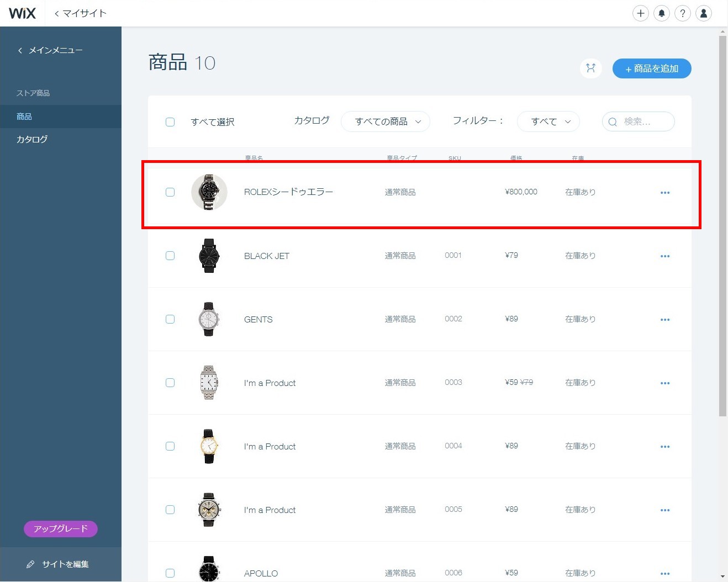Screen dimensions: 728x582
Task: Click SKU value 0002
Action: point(453,319)
